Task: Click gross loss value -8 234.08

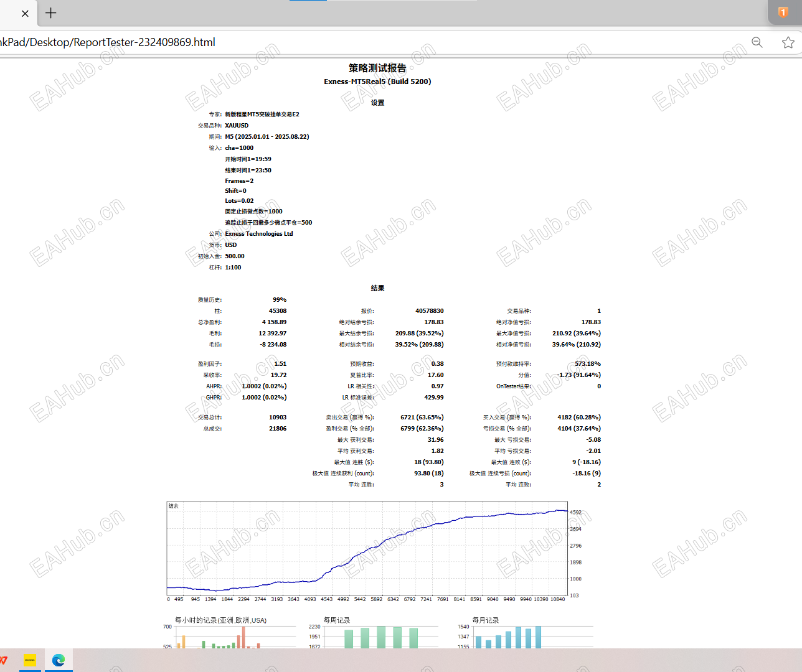Action: [273, 345]
